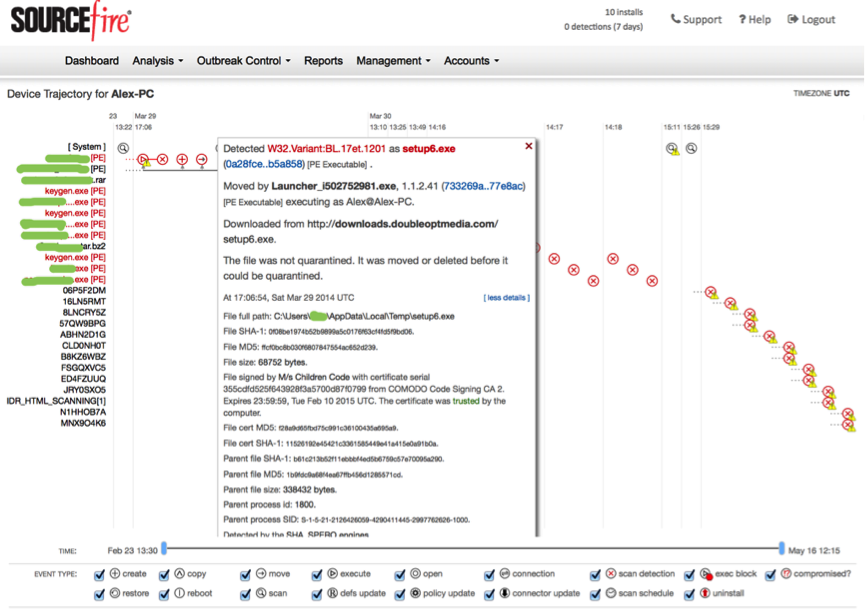The height and width of the screenshot is (610, 865).
Task: Click the right time slider handle
Action: (782, 548)
